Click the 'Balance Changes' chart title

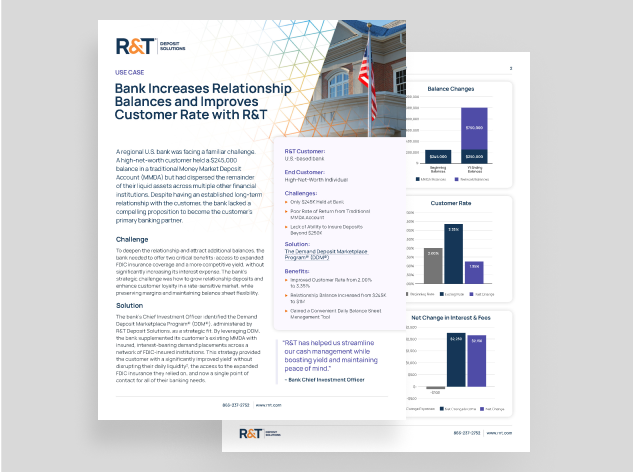(451, 89)
